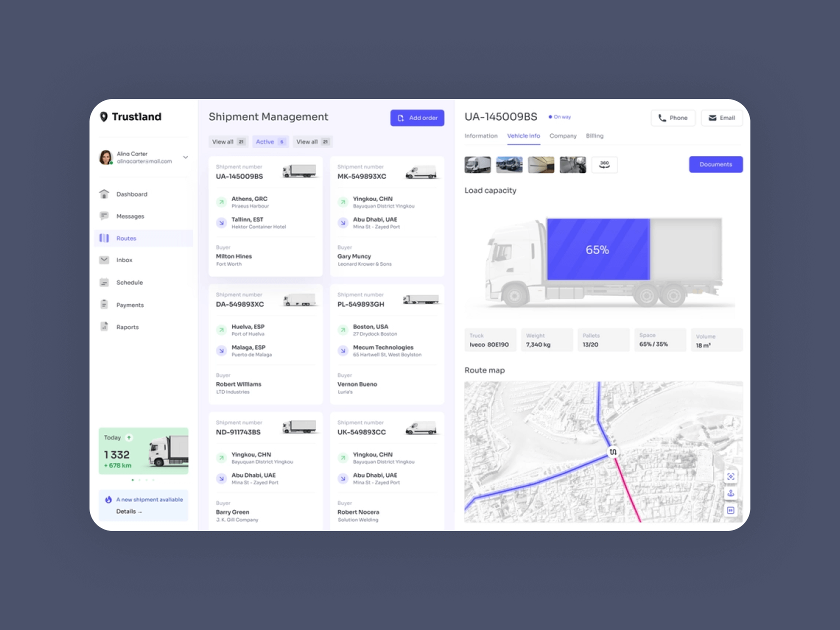
Task: Click the Email button
Action: (722, 118)
